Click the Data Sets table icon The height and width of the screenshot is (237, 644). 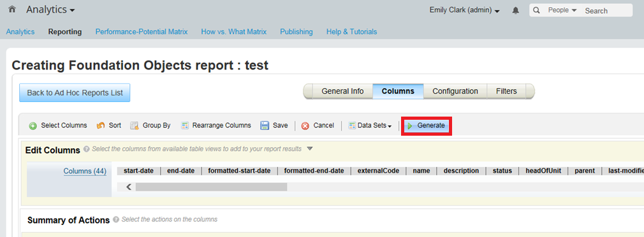(x=352, y=126)
